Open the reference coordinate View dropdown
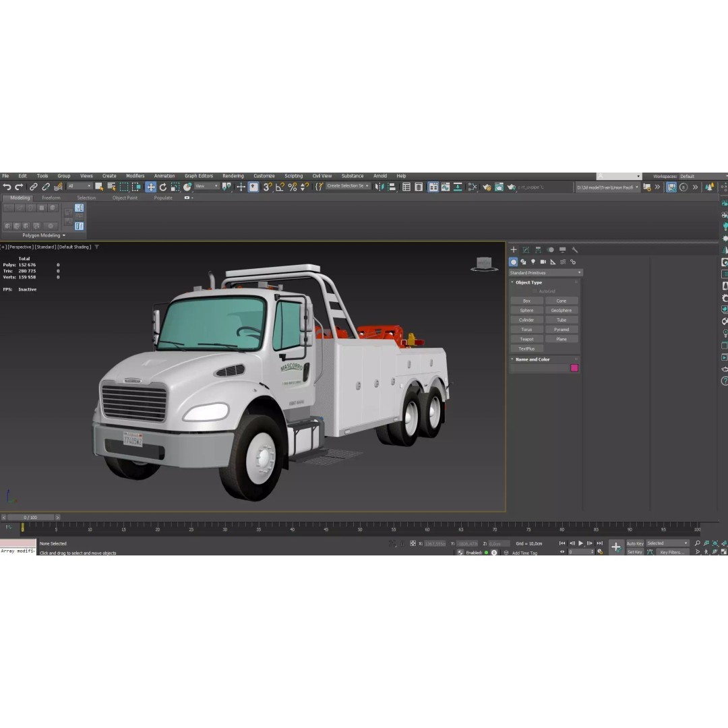Screen dimensions: 728x728 pos(207,186)
